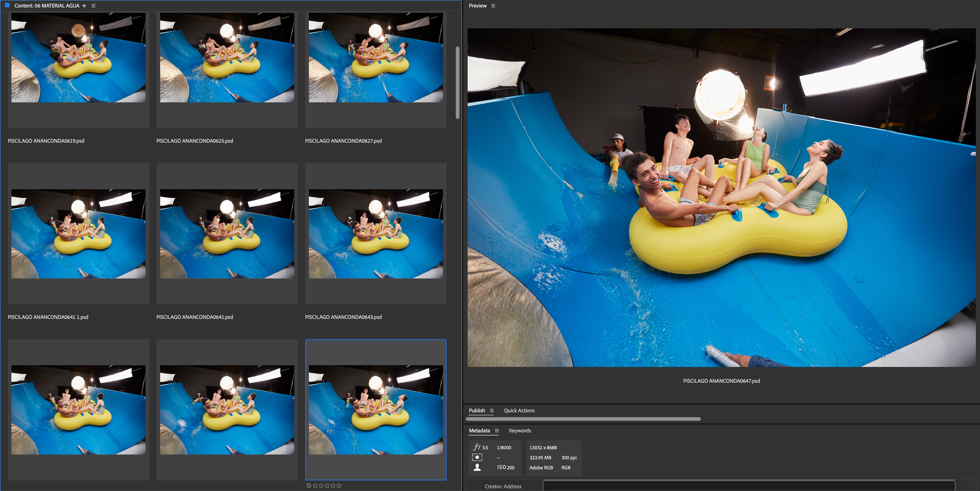
Task: Click the aperture f/ icon in metadata
Action: point(477,447)
